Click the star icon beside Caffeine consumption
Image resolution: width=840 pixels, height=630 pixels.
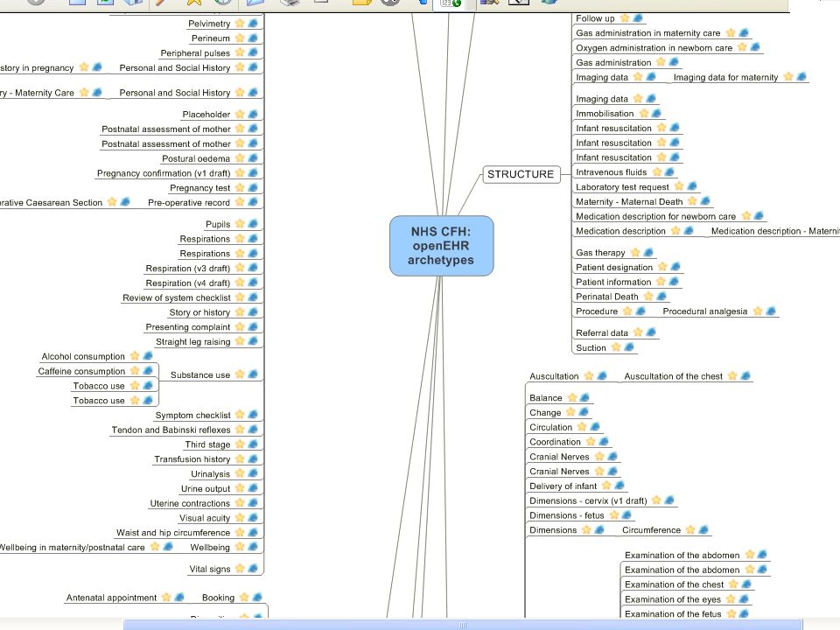[135, 371]
